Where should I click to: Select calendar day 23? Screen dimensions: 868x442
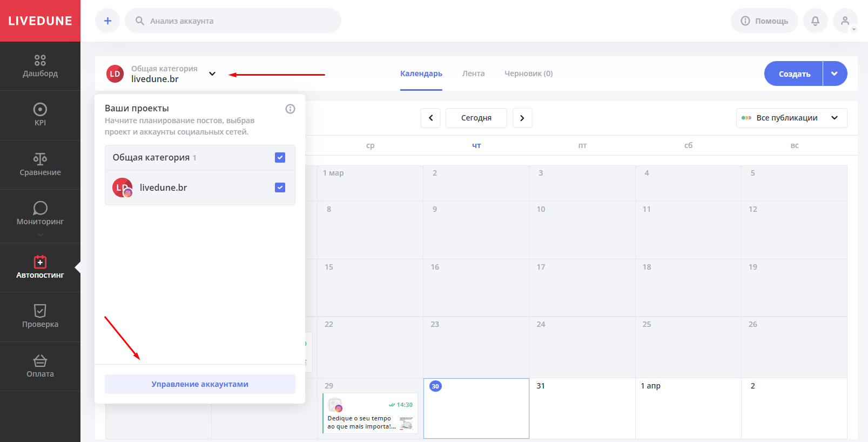(x=476, y=347)
